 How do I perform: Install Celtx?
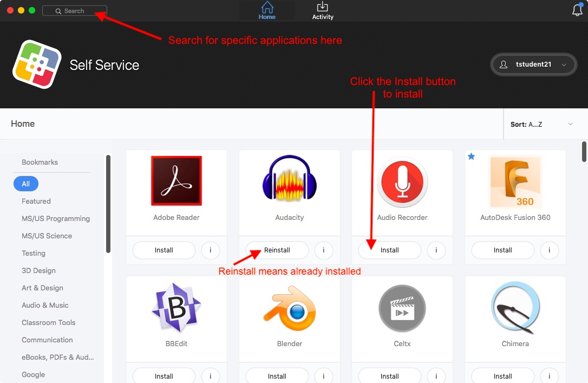coord(390,376)
